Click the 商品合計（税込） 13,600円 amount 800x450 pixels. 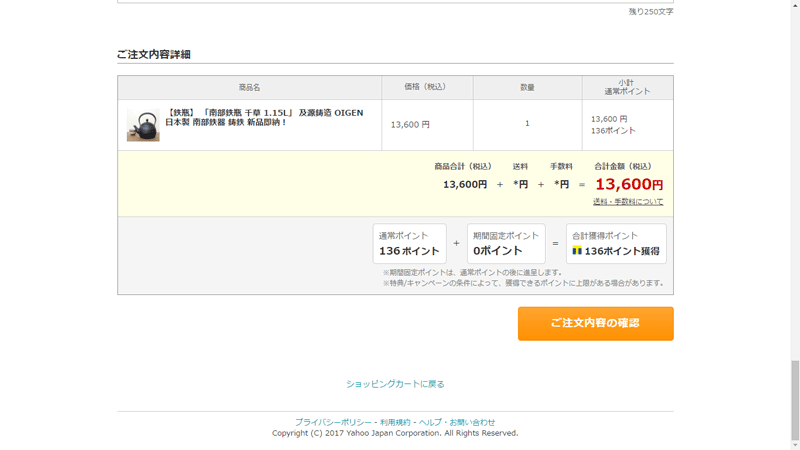(465, 184)
